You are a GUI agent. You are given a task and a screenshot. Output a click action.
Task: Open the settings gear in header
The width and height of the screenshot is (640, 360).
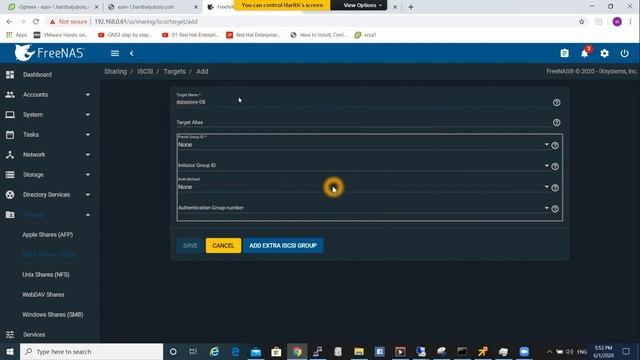pos(604,53)
